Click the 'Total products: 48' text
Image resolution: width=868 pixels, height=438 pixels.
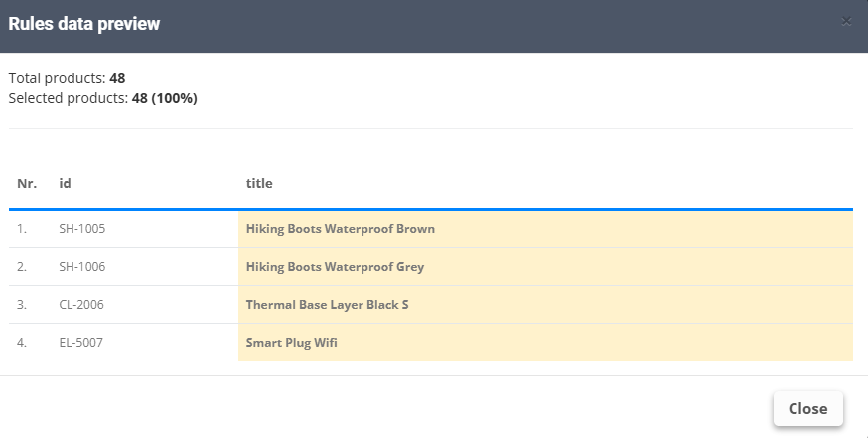[67, 78]
